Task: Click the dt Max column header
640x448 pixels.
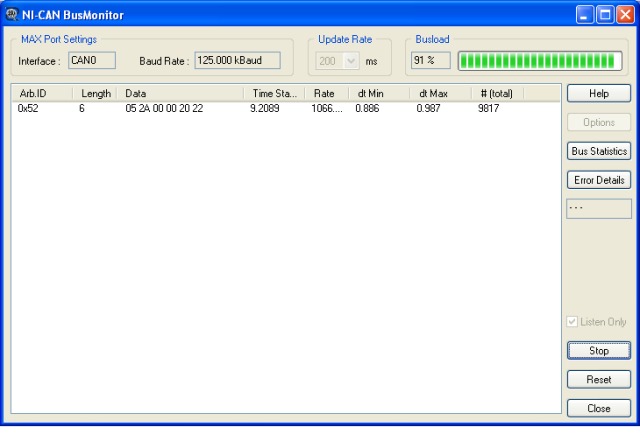Action: [439, 93]
